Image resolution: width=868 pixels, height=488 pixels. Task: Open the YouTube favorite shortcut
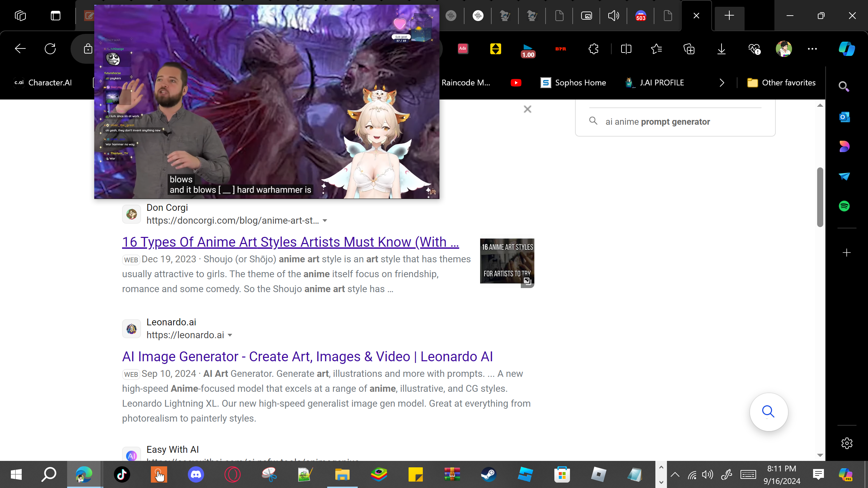[516, 83]
